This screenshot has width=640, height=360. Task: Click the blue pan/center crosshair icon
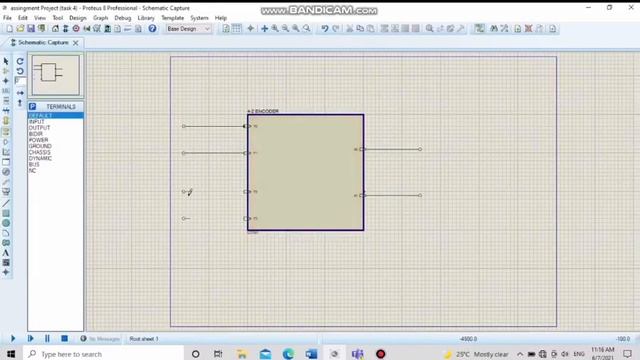click(264, 29)
